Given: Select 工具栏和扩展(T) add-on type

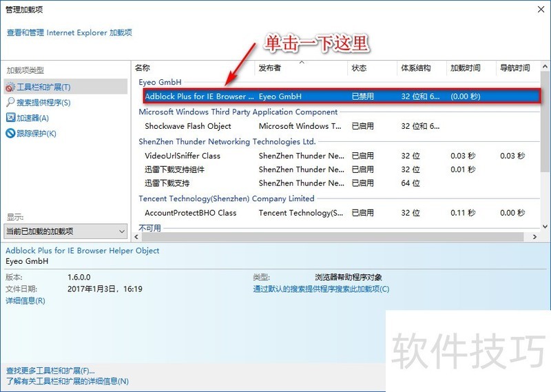Looking at the screenshot, I should pos(65,87).
